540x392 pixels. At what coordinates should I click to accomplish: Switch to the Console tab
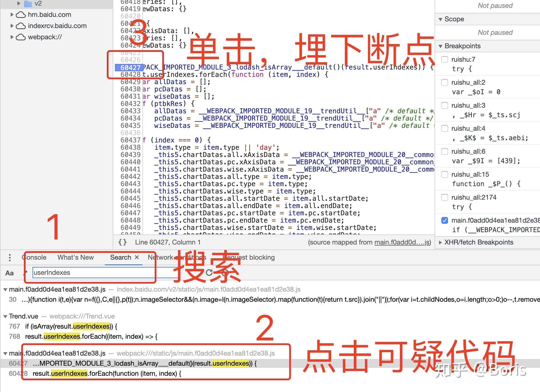(x=34, y=257)
